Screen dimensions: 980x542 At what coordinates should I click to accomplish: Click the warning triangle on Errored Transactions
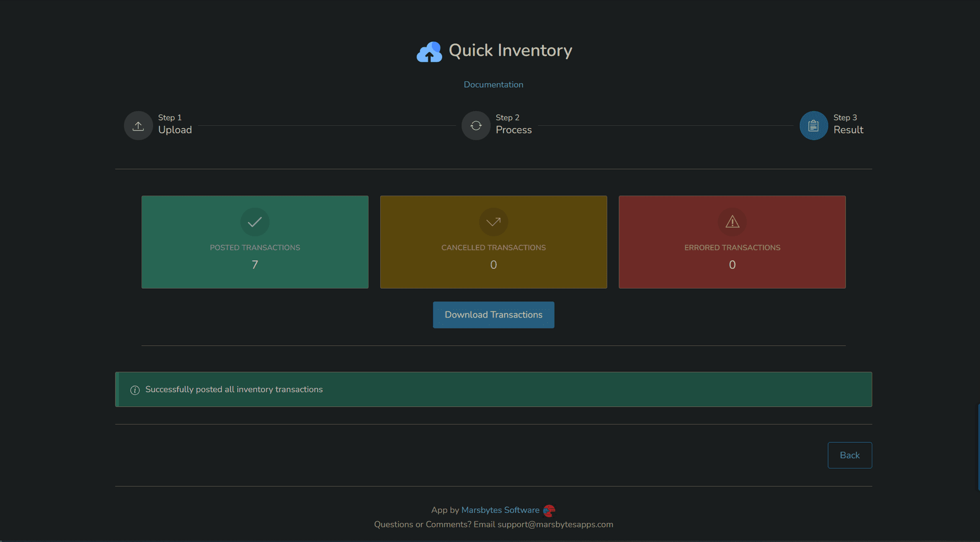coord(732,222)
